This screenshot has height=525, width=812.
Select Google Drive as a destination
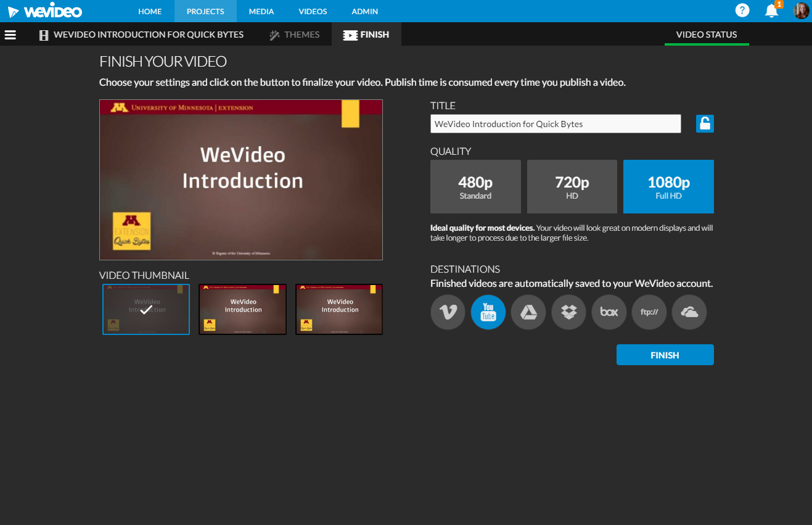click(528, 312)
